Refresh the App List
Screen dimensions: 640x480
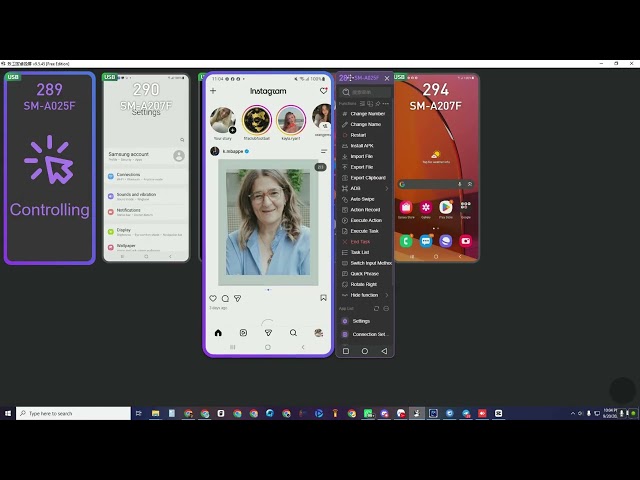376,309
